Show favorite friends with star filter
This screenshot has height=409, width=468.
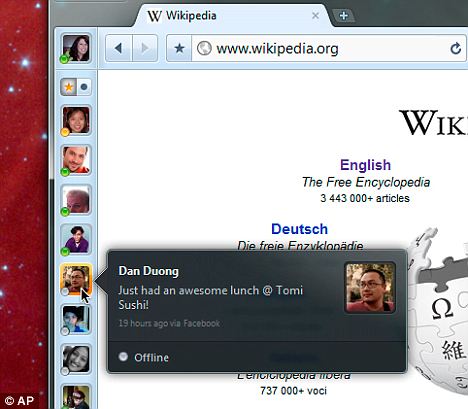point(68,87)
